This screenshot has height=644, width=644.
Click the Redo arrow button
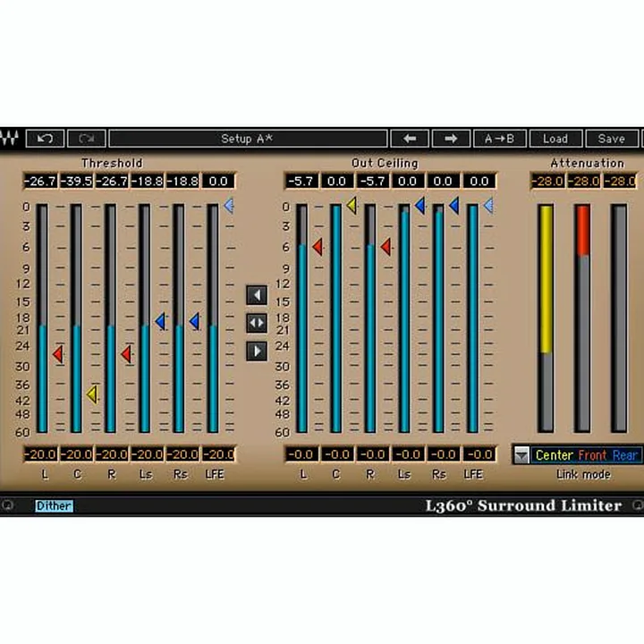(x=87, y=139)
